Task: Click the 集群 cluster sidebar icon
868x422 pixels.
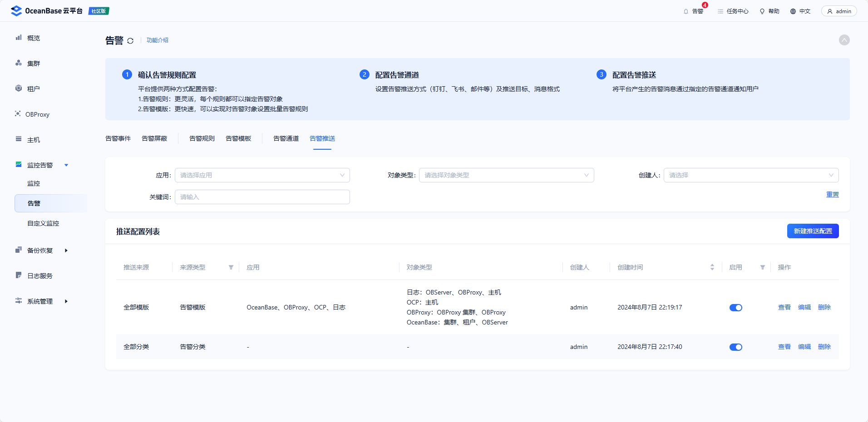Action: [19, 63]
